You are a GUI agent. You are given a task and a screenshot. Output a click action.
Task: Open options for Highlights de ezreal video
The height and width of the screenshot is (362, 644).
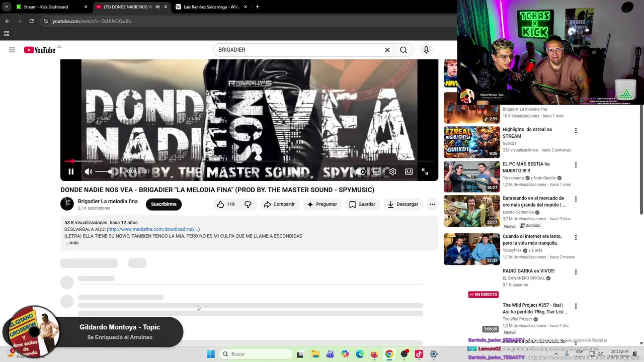tap(576, 130)
